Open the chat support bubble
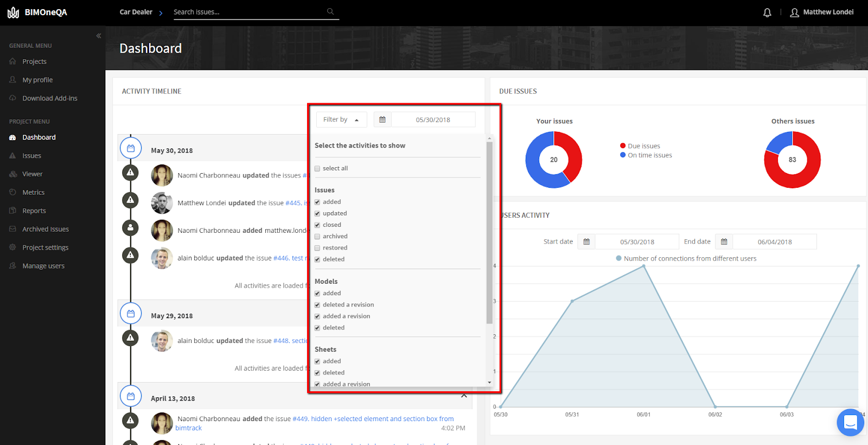Screen dimensions: 868x445 click(850, 422)
